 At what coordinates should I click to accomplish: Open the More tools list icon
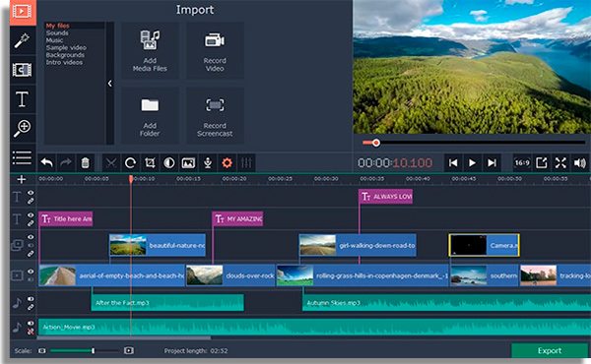(x=23, y=158)
